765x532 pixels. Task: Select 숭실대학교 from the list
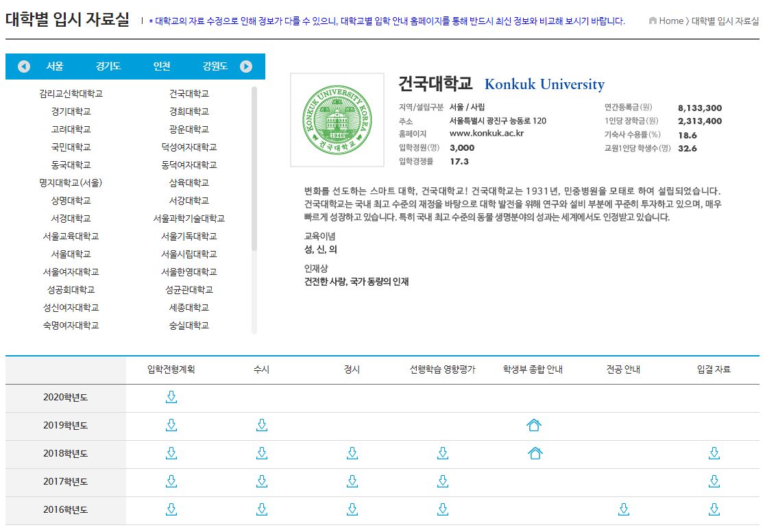coord(189,326)
